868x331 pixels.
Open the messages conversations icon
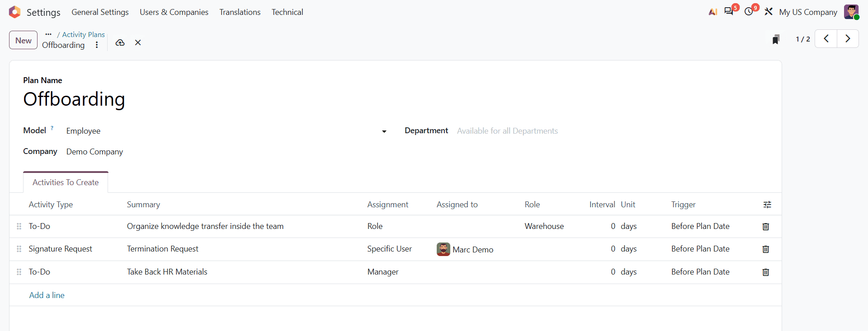pos(729,12)
